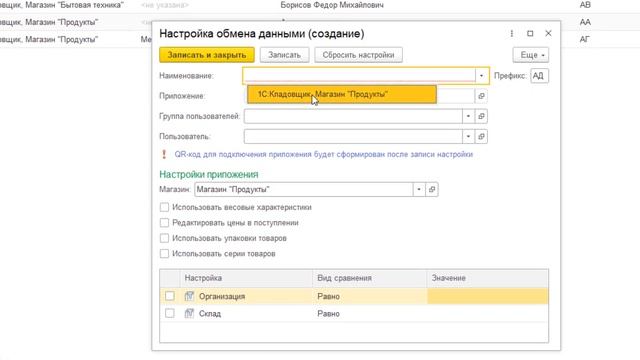Expand 'Группа пользователей' dropdown arrow

tap(468, 116)
